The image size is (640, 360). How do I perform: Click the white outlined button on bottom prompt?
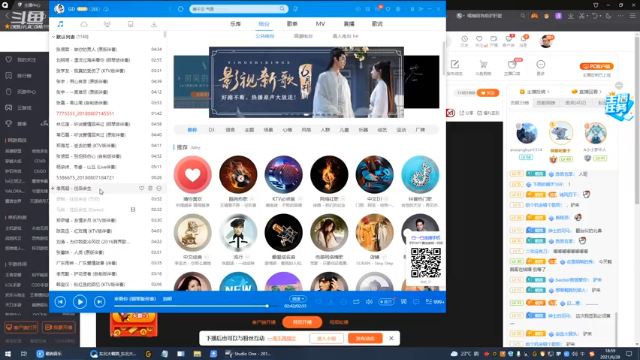point(327,338)
